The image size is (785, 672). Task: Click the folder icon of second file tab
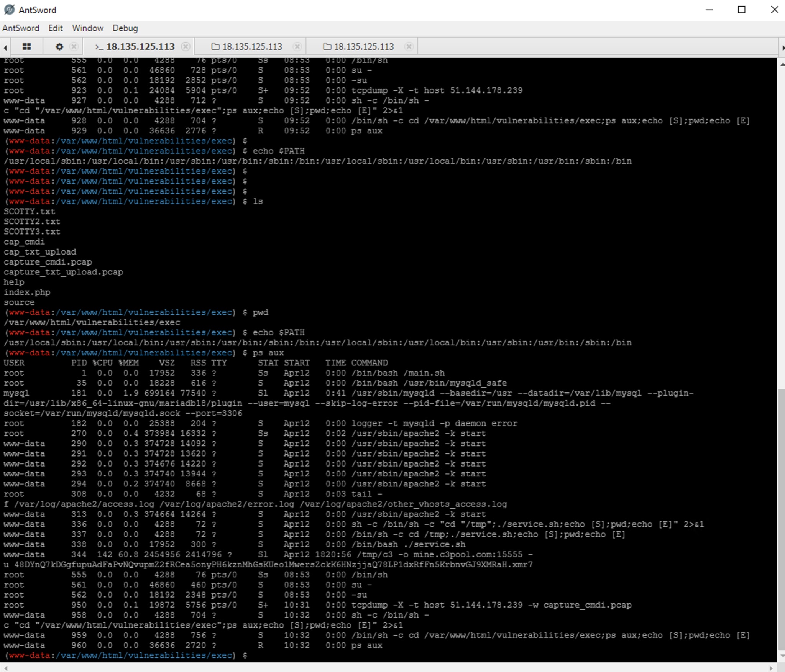pyautogui.click(x=327, y=47)
